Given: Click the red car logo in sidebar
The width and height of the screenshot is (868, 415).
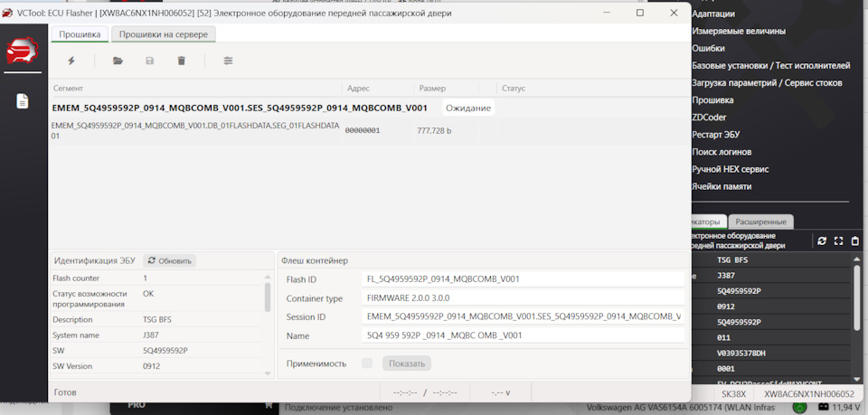Looking at the screenshot, I should (x=22, y=51).
